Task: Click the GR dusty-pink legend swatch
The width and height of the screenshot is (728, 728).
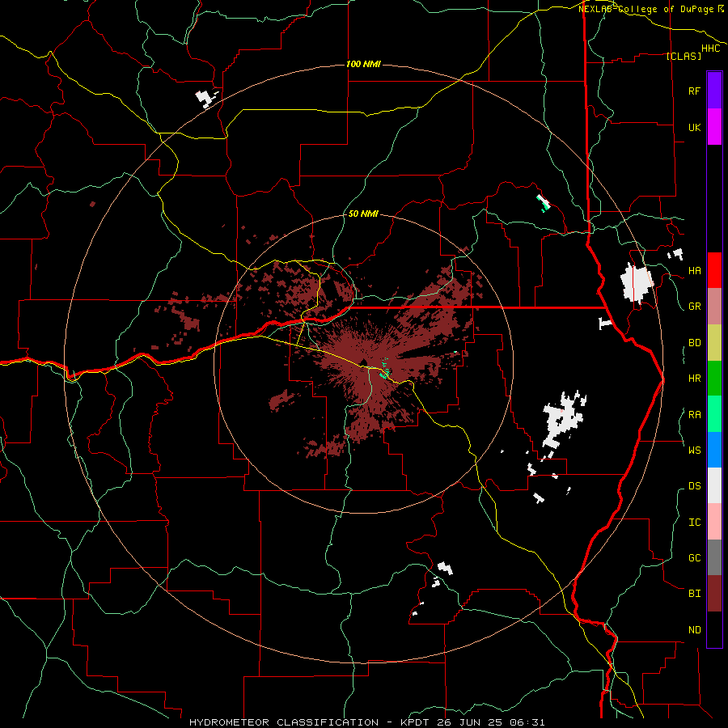Action: coord(714,307)
